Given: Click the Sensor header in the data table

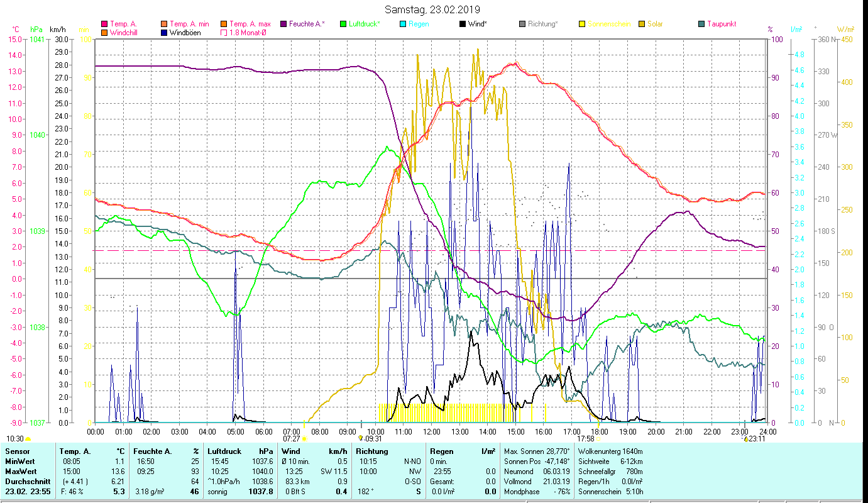Looking at the screenshot, I should pos(17,451).
